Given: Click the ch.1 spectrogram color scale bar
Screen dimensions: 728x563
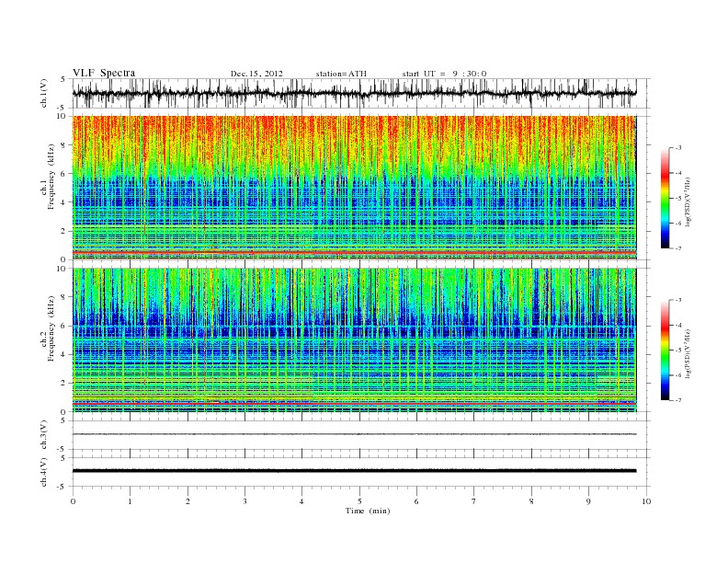Looking at the screenshot, I should [x=665, y=198].
